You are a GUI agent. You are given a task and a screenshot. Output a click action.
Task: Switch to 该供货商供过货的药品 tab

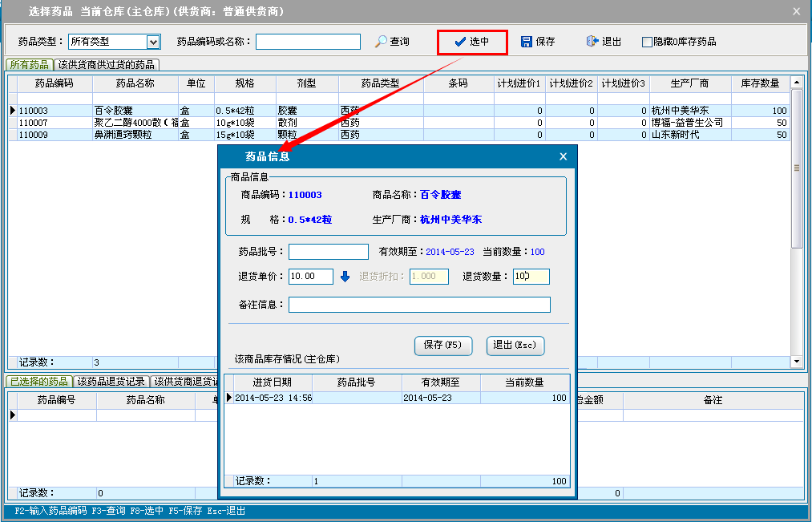click(x=107, y=64)
